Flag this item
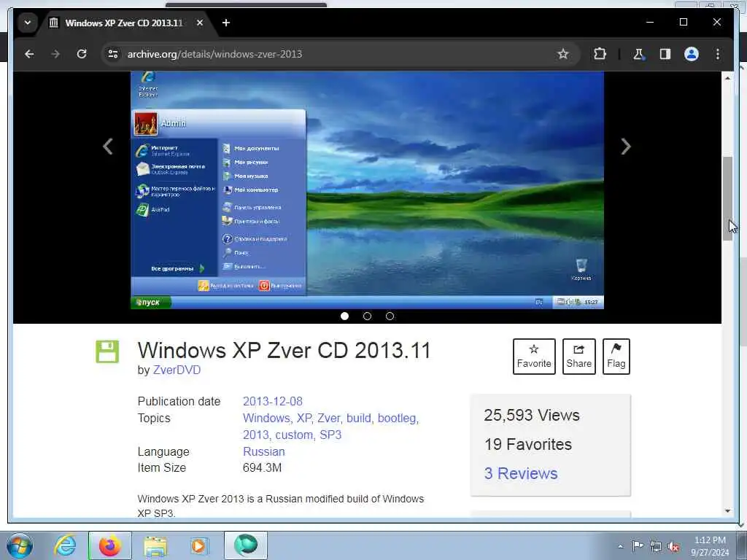747x560 pixels. (x=616, y=356)
